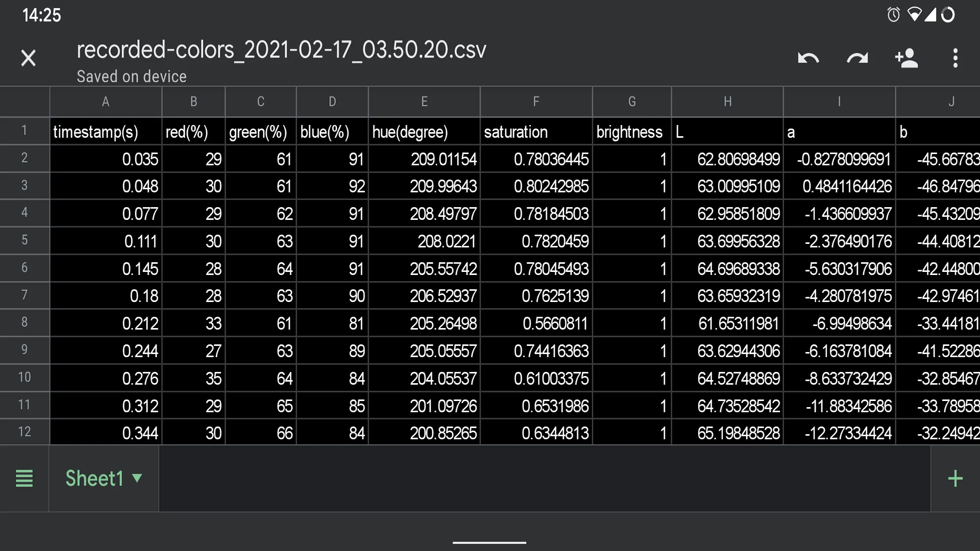Select cell with value 209.01154
Screen dimensions: 980x551
[424, 159]
